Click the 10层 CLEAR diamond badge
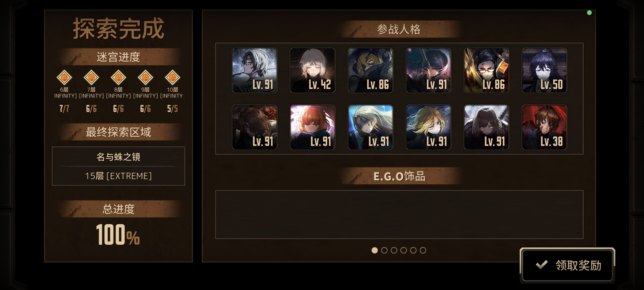 pos(172,77)
